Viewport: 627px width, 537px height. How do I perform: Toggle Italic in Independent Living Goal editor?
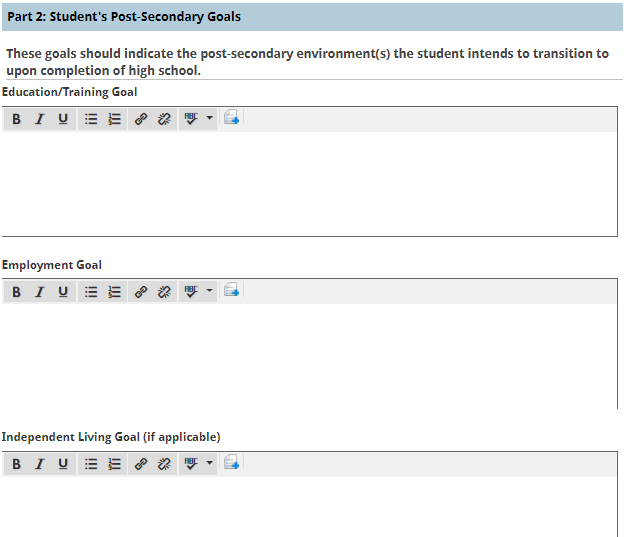pyautogui.click(x=39, y=464)
